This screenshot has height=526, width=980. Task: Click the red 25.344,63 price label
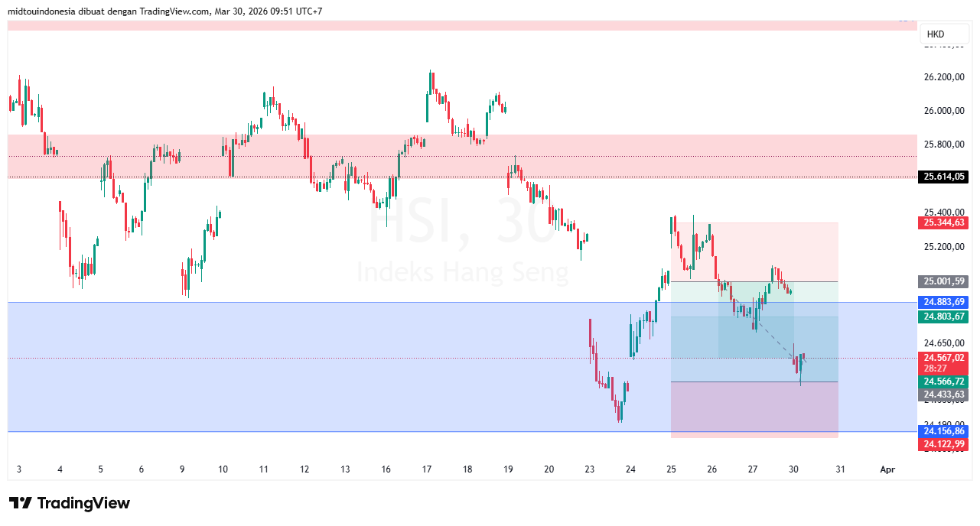coord(943,222)
